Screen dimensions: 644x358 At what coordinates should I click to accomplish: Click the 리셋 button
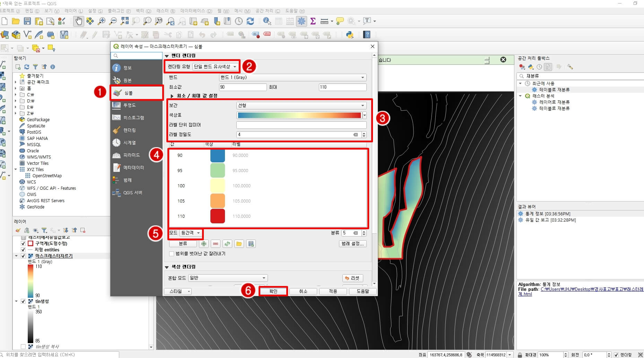click(x=353, y=278)
